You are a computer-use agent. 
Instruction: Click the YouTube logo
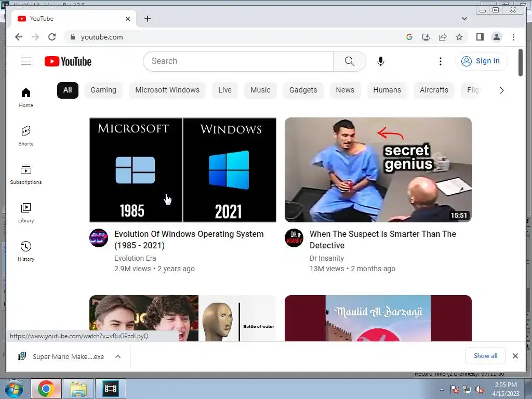[68, 61]
